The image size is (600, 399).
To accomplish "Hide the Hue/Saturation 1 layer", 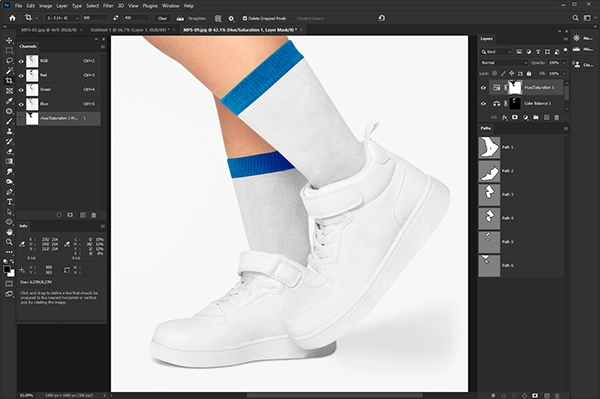I will [x=483, y=88].
